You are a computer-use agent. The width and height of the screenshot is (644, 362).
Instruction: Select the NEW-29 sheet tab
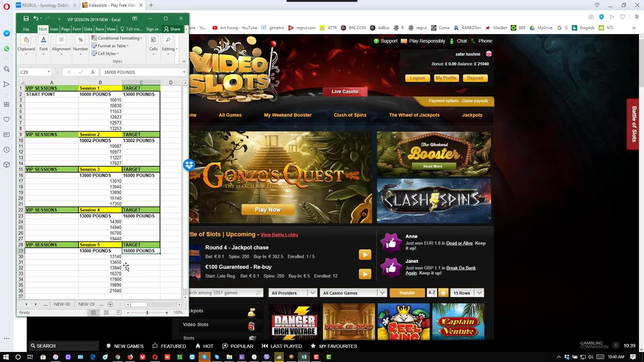coord(86,304)
